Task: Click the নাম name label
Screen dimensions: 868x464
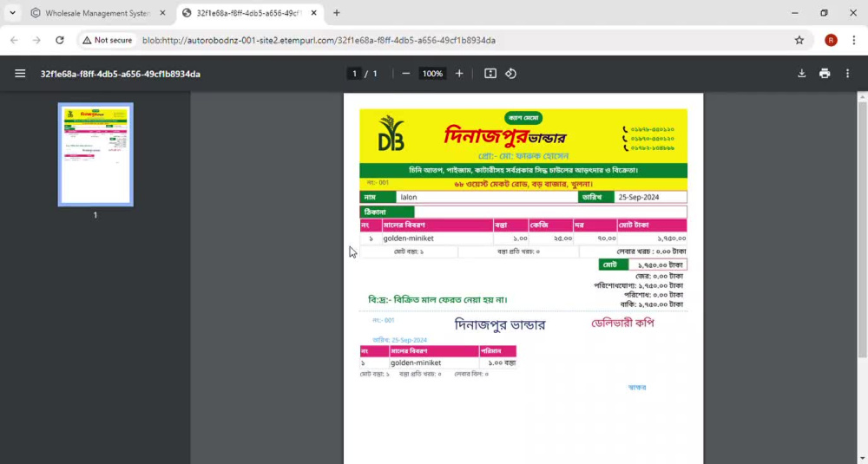Action: [x=378, y=197]
